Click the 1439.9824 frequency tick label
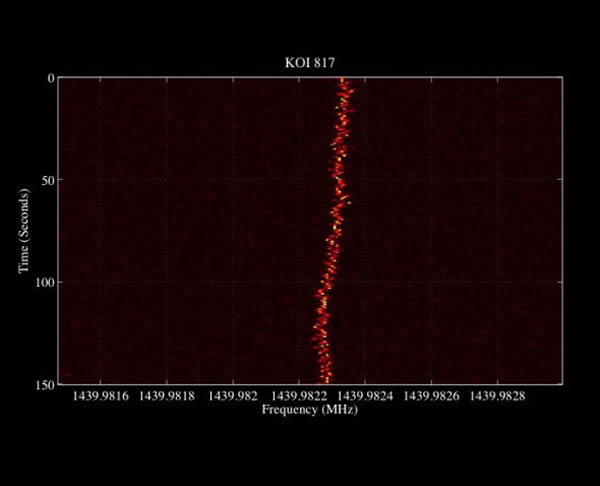Image resolution: width=600 pixels, height=486 pixels. (x=366, y=397)
